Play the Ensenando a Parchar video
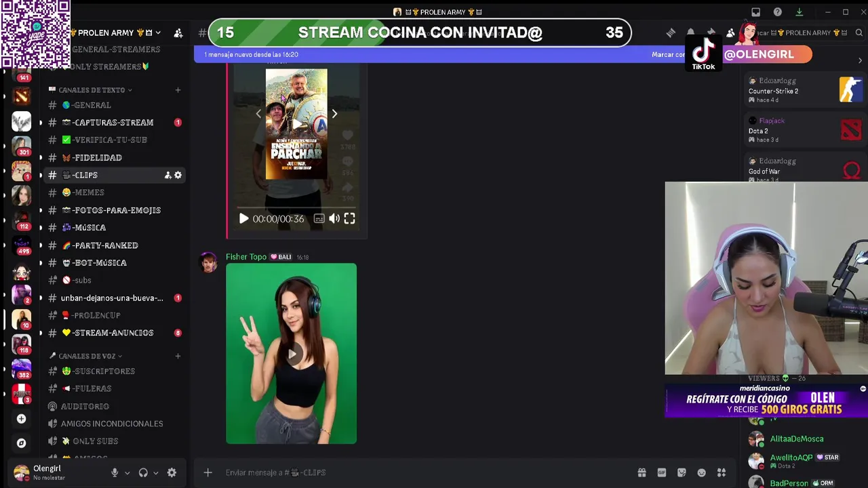Screen dimensions: 868x488 pyautogui.click(x=244, y=219)
